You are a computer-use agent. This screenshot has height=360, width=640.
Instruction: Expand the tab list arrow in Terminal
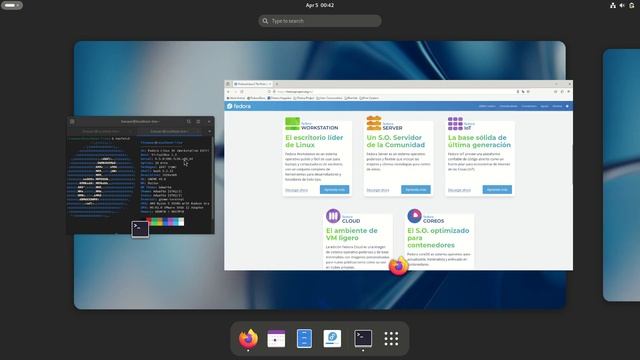click(x=209, y=131)
